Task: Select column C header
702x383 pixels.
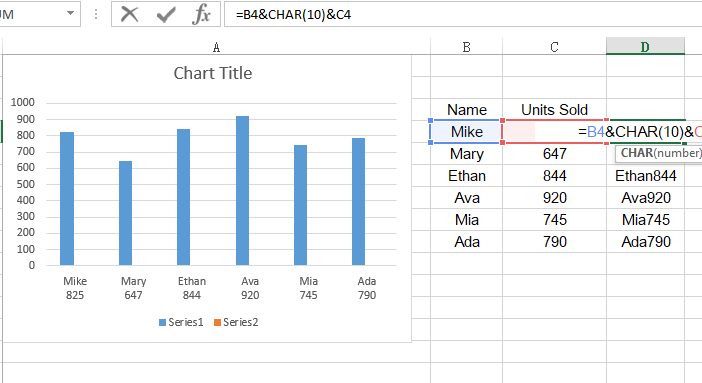Action: pos(554,47)
